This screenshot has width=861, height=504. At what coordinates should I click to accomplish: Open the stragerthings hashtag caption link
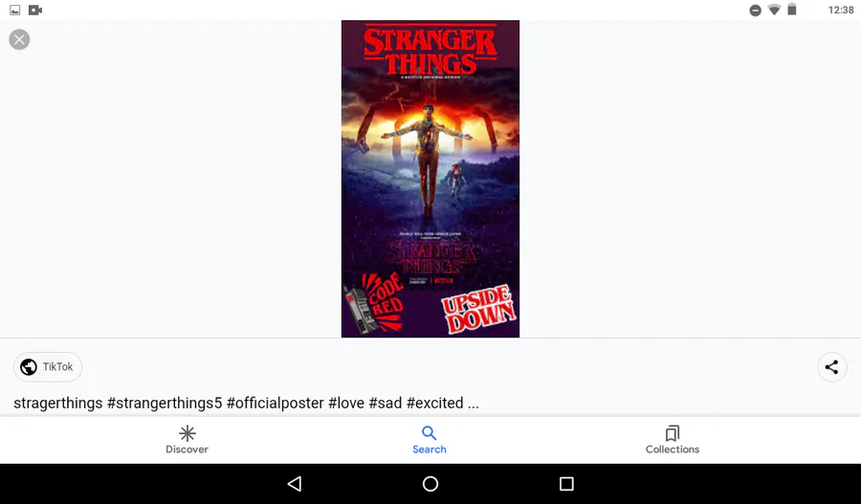246,403
